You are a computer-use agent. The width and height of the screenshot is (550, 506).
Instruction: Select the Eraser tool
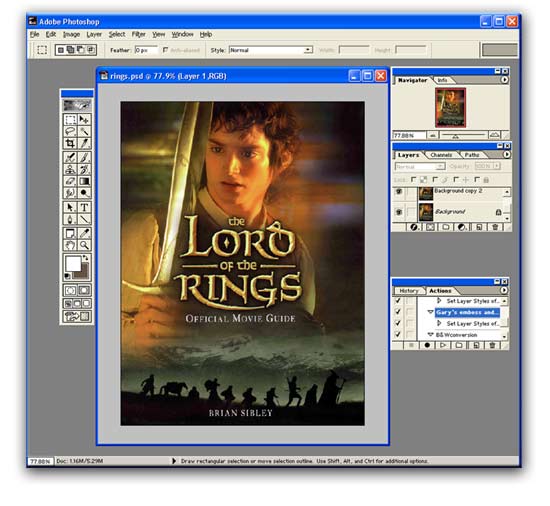pos(70,181)
